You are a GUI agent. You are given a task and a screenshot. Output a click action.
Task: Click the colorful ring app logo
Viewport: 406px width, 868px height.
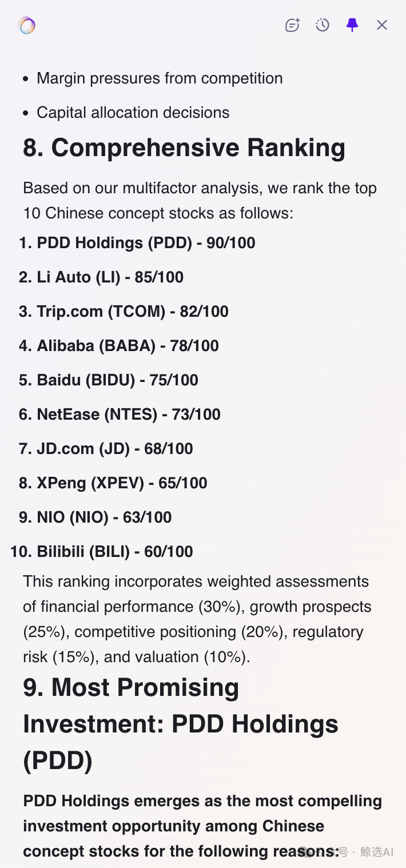tap(27, 25)
